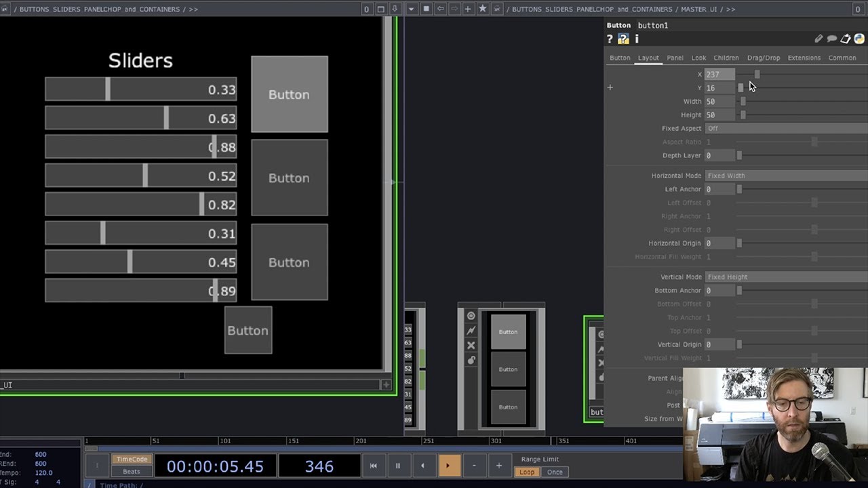Click the top Button in the container node viewer
Screen dimensions: 868x488
click(508, 331)
